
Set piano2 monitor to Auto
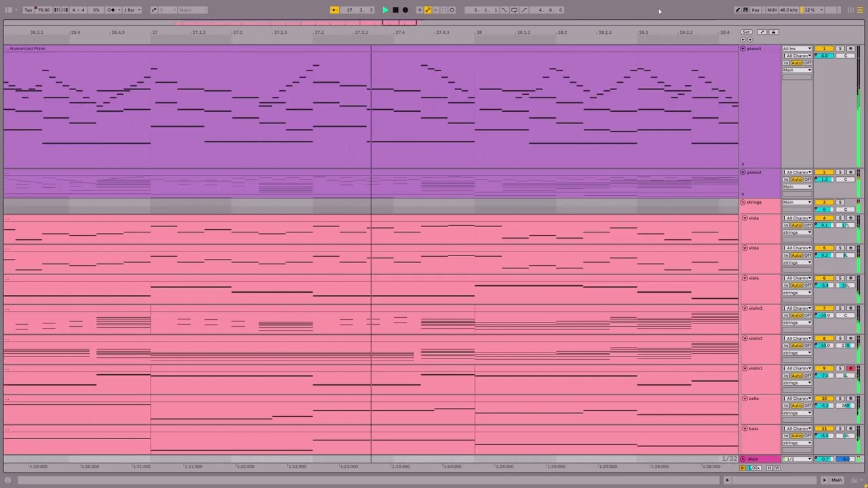pos(796,180)
